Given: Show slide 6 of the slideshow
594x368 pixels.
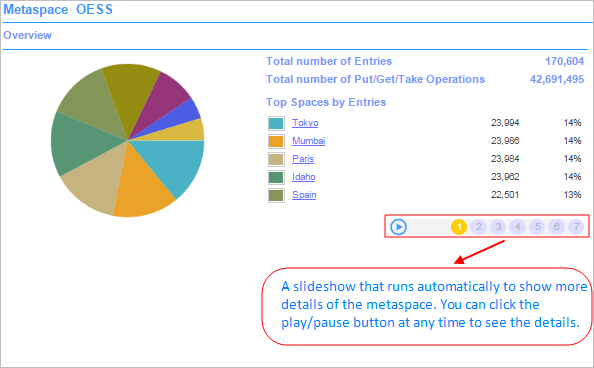Looking at the screenshot, I should click(x=556, y=227).
